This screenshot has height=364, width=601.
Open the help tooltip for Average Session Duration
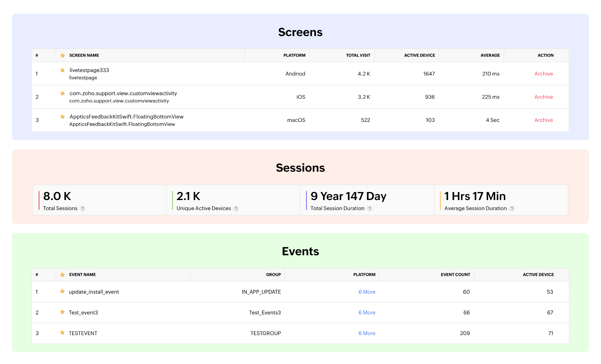[512, 209]
